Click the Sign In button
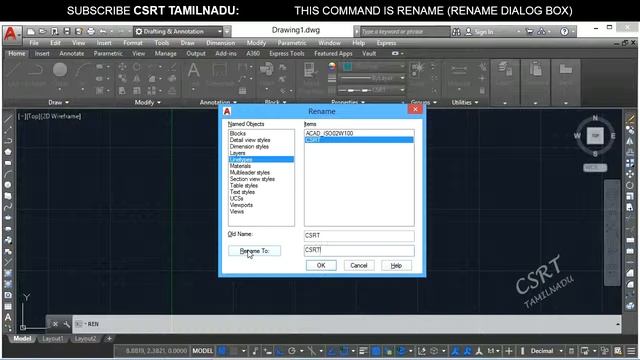640x360 pixels. 480,31
